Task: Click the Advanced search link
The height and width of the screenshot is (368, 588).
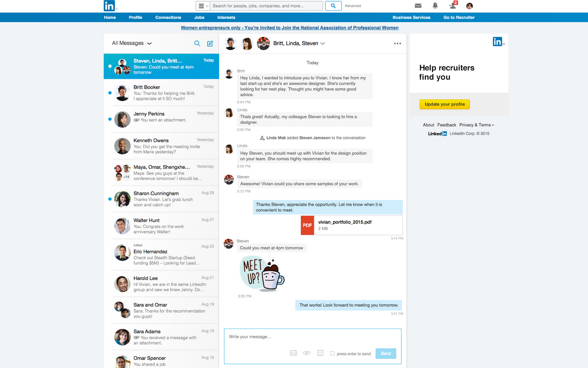Action: click(x=353, y=6)
